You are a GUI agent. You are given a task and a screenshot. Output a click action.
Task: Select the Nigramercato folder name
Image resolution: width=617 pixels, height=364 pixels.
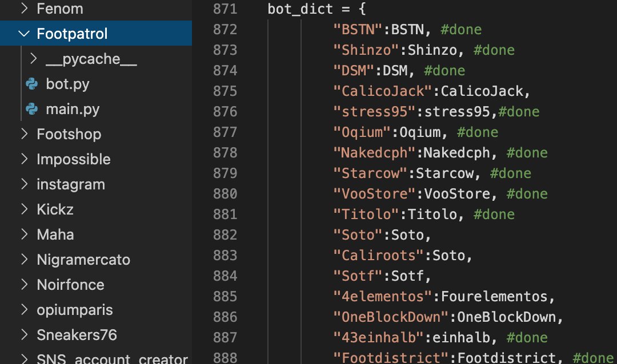point(83,260)
